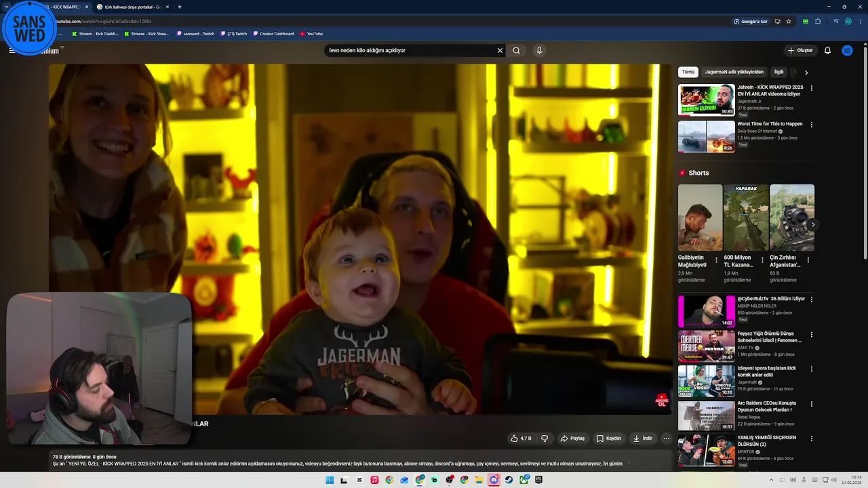This screenshot has width=868, height=488.
Task: Show hidden system tray icons chevron
Action: coord(771,480)
